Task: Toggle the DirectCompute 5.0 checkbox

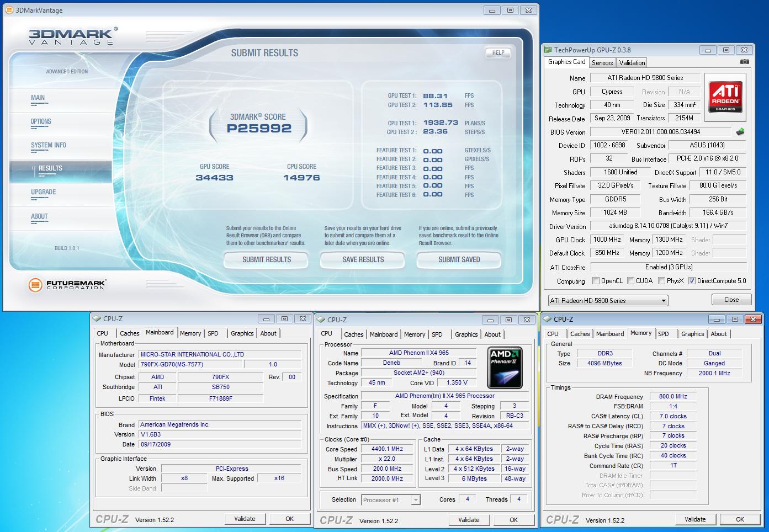Action: click(x=692, y=281)
